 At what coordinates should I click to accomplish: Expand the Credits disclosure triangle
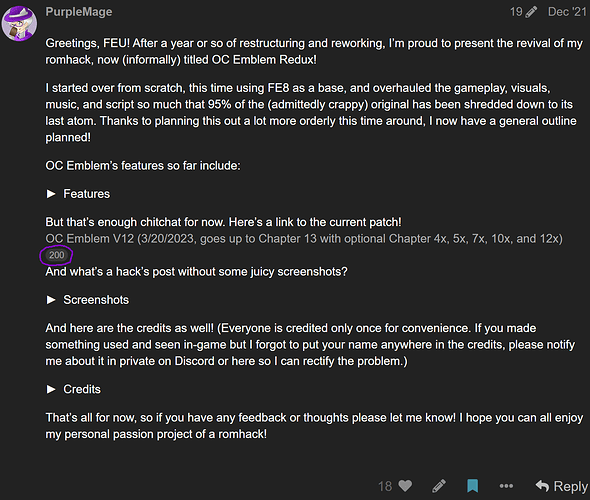point(51,389)
